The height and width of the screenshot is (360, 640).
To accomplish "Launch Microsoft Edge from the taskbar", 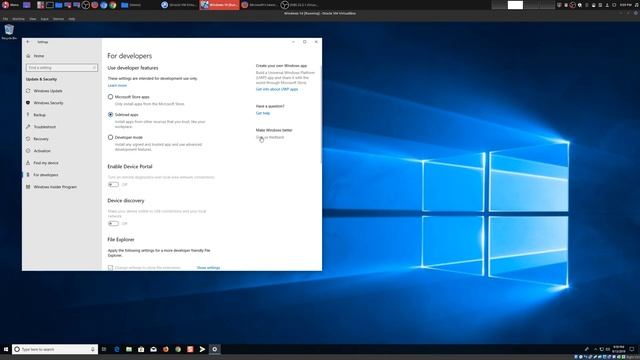I will click(117, 349).
